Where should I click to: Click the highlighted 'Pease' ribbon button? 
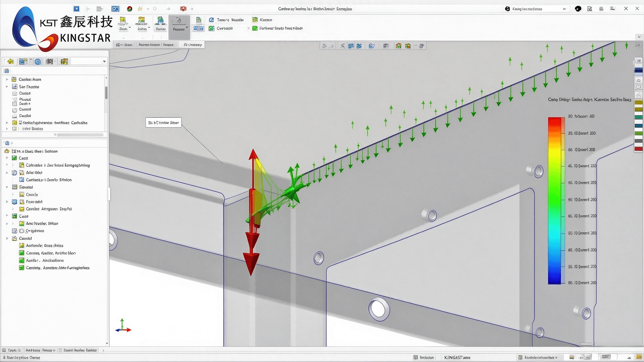coord(179,27)
